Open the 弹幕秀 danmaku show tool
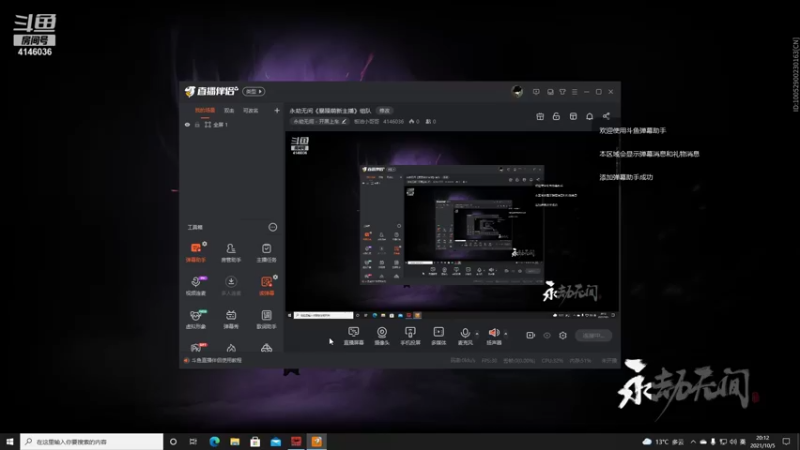Viewport: 800px width, 450px height. [x=231, y=318]
